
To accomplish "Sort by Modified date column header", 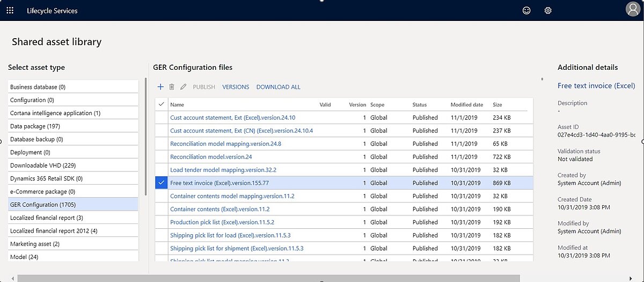I will (466, 105).
